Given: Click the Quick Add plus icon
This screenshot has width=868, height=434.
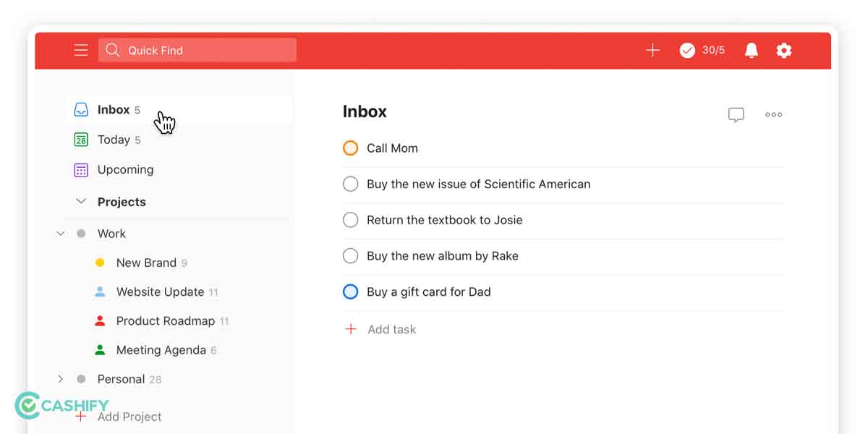Looking at the screenshot, I should 652,50.
